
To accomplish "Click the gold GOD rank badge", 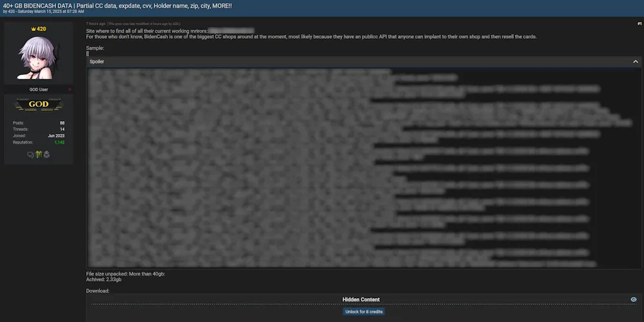I will (x=39, y=104).
